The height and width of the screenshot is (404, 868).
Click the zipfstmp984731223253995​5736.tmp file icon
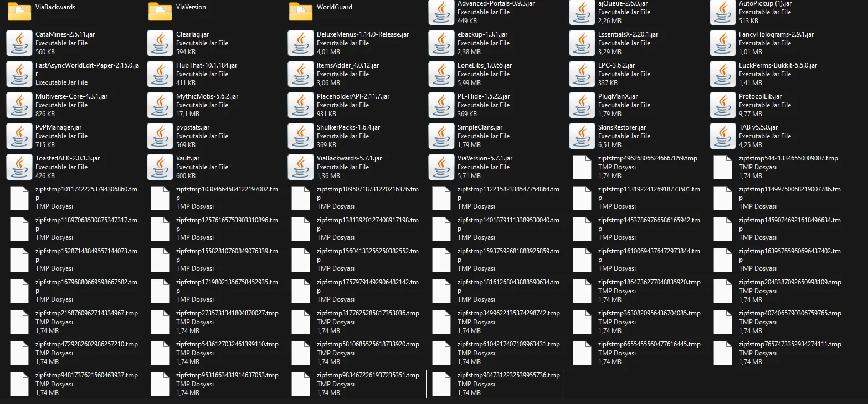pos(441,384)
